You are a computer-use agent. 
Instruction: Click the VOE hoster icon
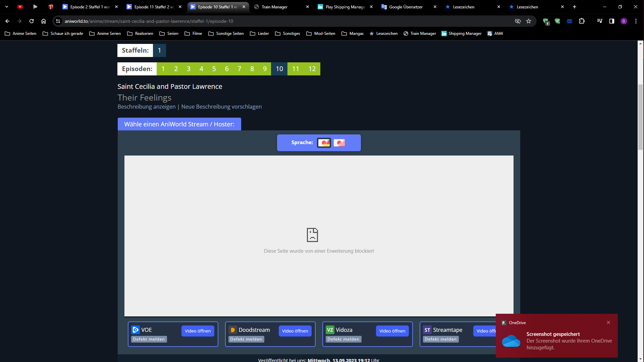[135, 330]
